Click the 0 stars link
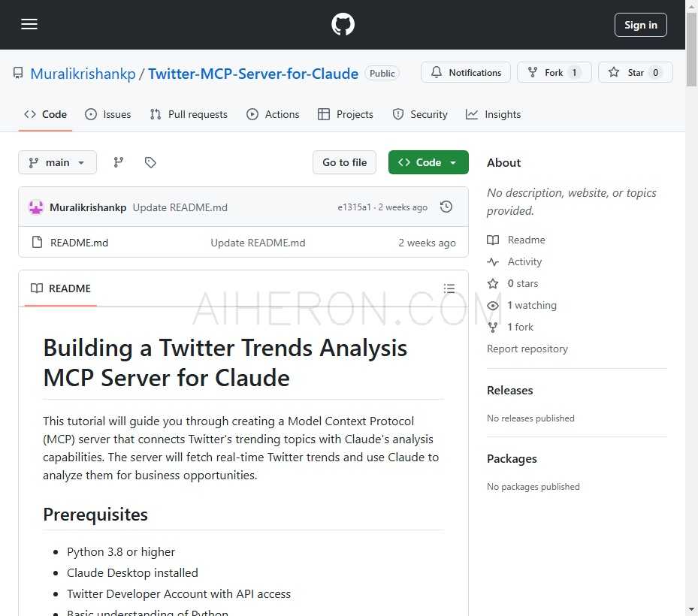 tap(513, 283)
